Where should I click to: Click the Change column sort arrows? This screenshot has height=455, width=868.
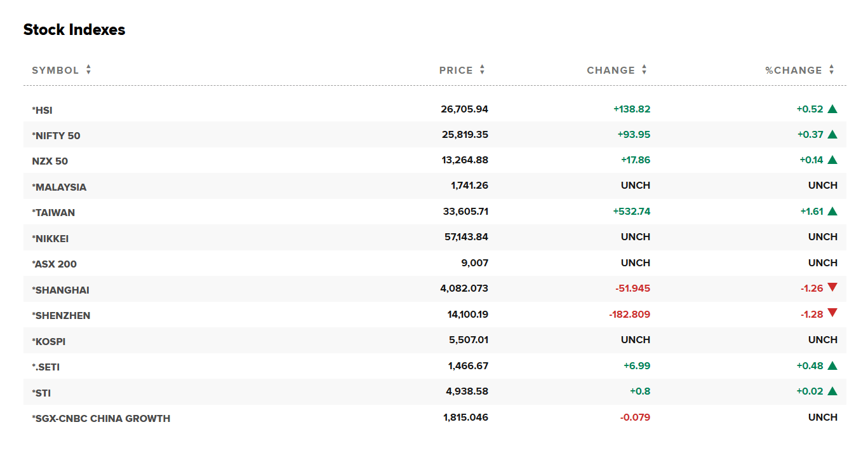644,70
